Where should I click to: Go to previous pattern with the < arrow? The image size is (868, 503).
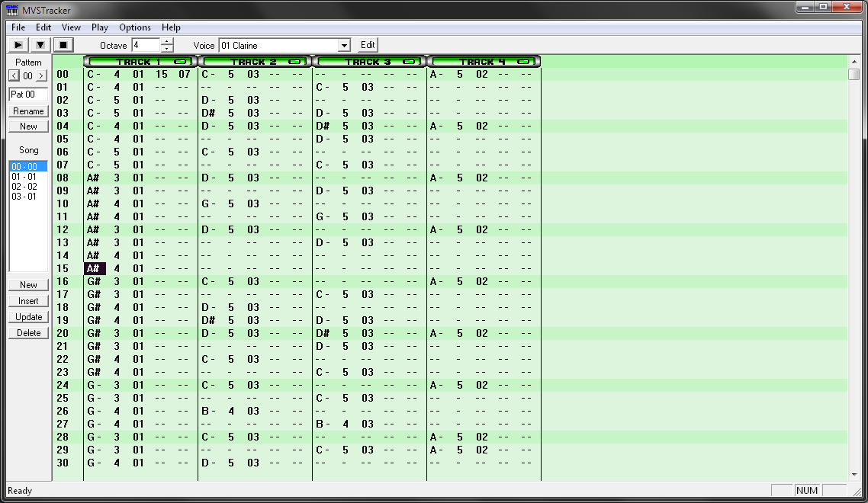pyautogui.click(x=14, y=75)
